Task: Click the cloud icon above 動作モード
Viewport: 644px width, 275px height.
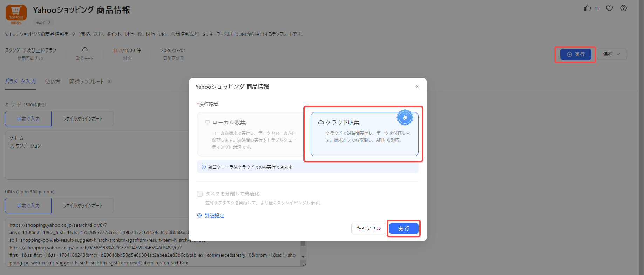Action: (85, 50)
